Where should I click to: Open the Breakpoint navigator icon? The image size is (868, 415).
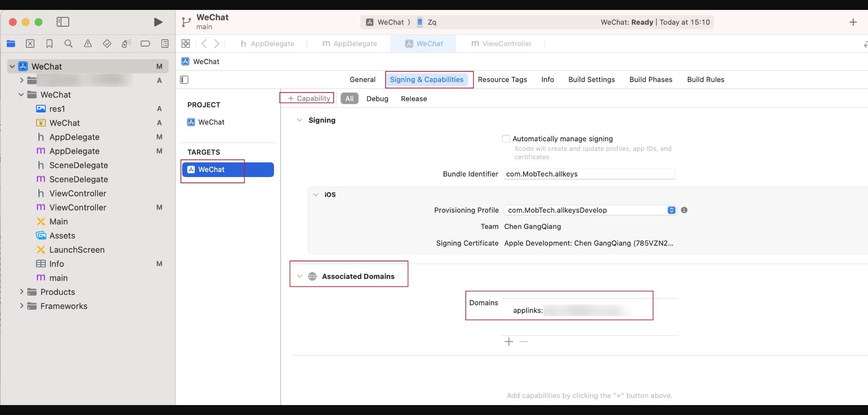(x=146, y=44)
